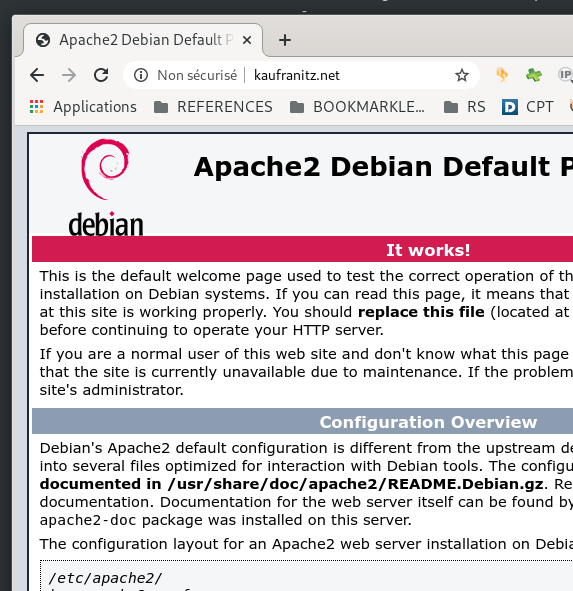Viewport: 573px width, 591px height.
Task: Open the BOOKMARKLE… bookmark folder
Action: click(x=357, y=107)
